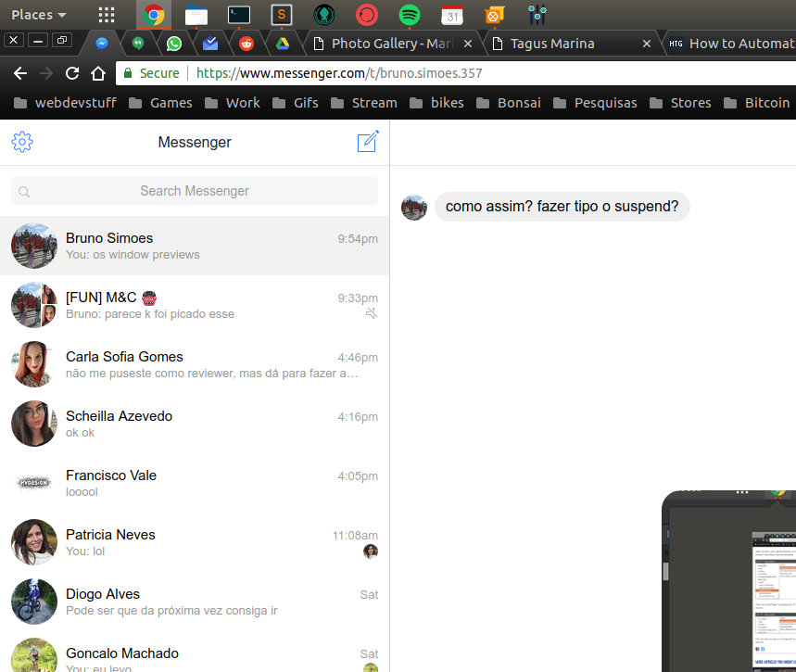Open the Work bookmarks folder
The height and width of the screenshot is (672, 796).
pos(233,103)
